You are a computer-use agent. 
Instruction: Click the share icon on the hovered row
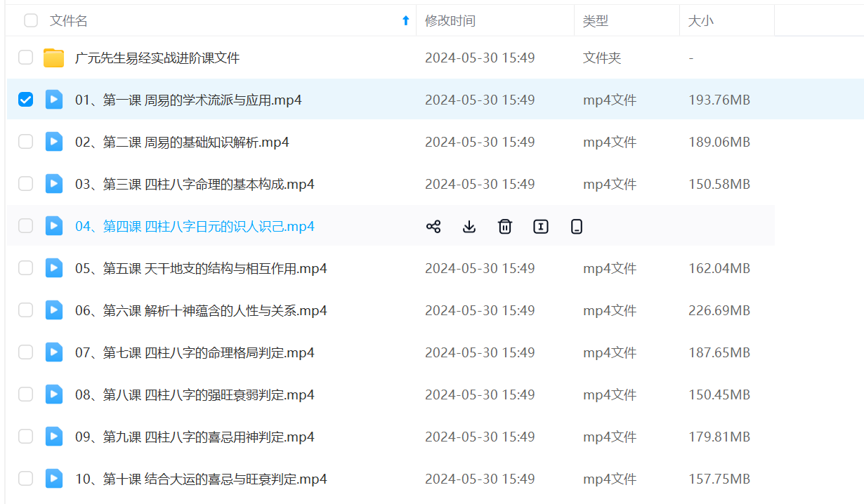433,226
